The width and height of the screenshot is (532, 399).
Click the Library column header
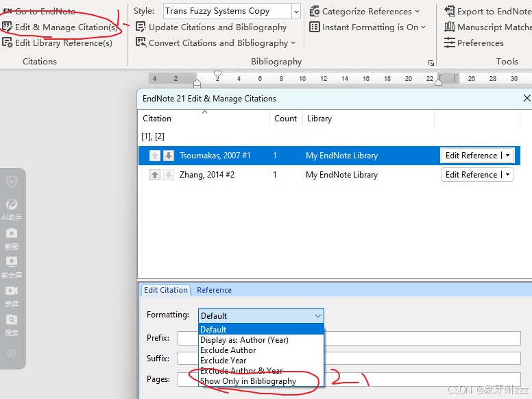pos(368,119)
